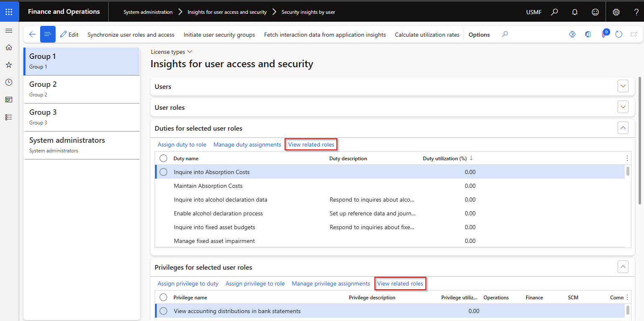Screen dimensions: 644x321
Task: Open the License types dropdown
Action: (x=171, y=52)
